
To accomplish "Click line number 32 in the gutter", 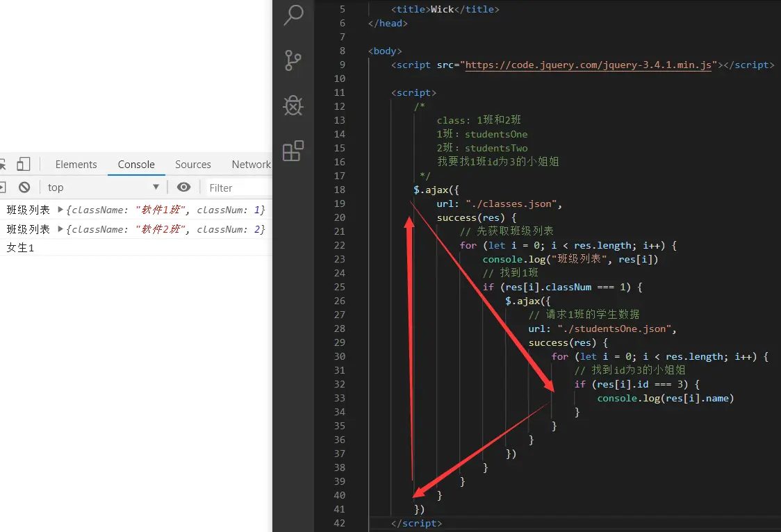I will 339,384.
